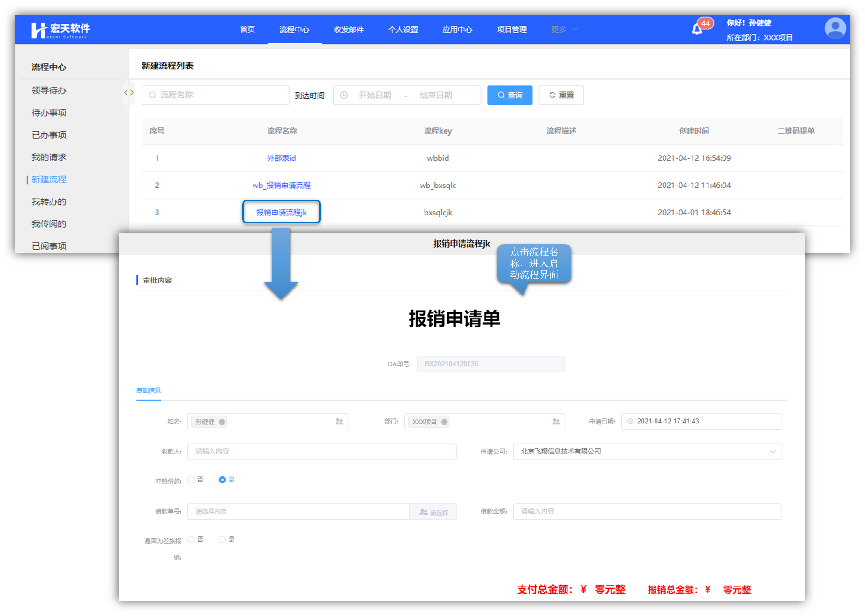Open the notification bell with 44 alerts

697,30
